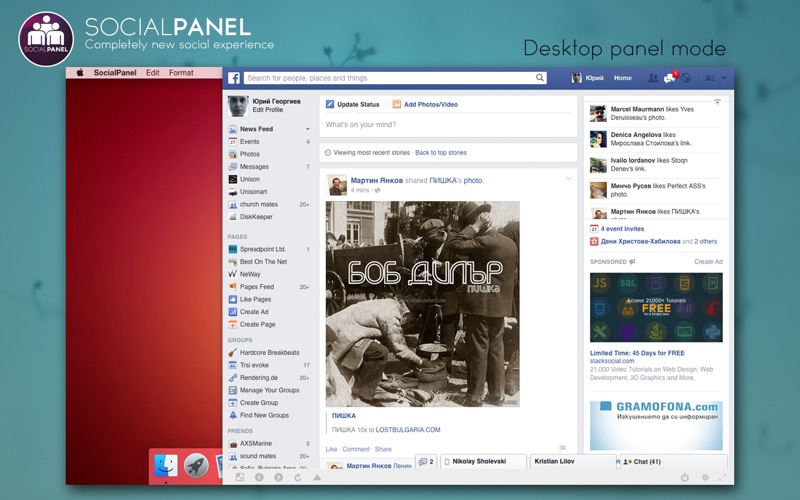800x500 pixels.
Task: Open the Apple menu
Action: [80, 72]
